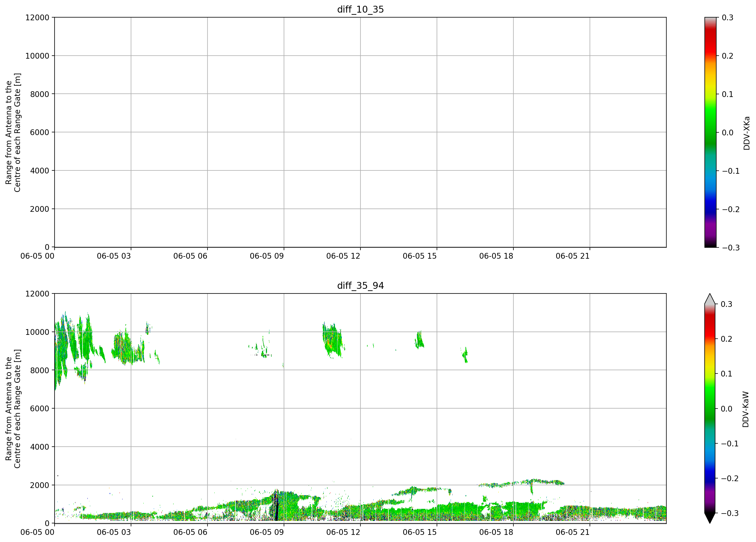This screenshot has height=542, width=756.
Task: Click '06-05 03' x-tick under diff_10_35
Action: point(114,256)
